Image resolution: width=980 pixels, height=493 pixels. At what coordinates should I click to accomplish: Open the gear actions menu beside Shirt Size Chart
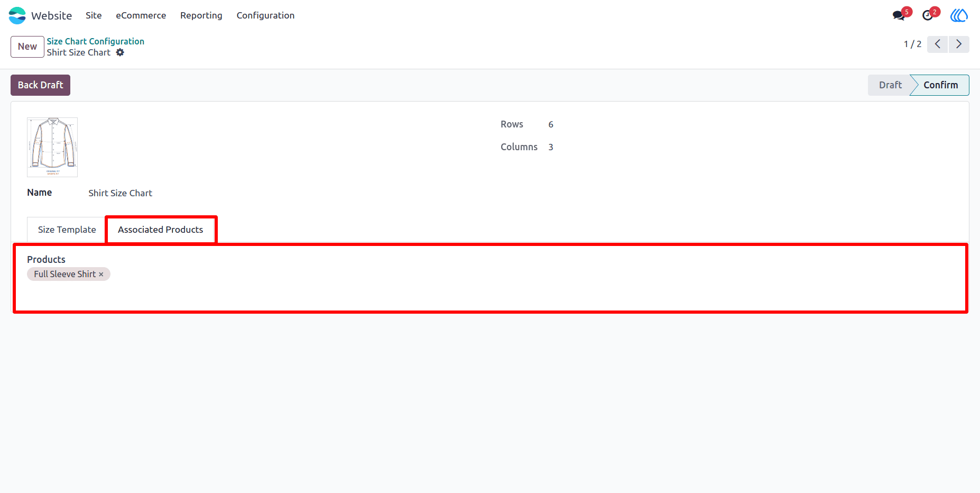[x=120, y=52]
